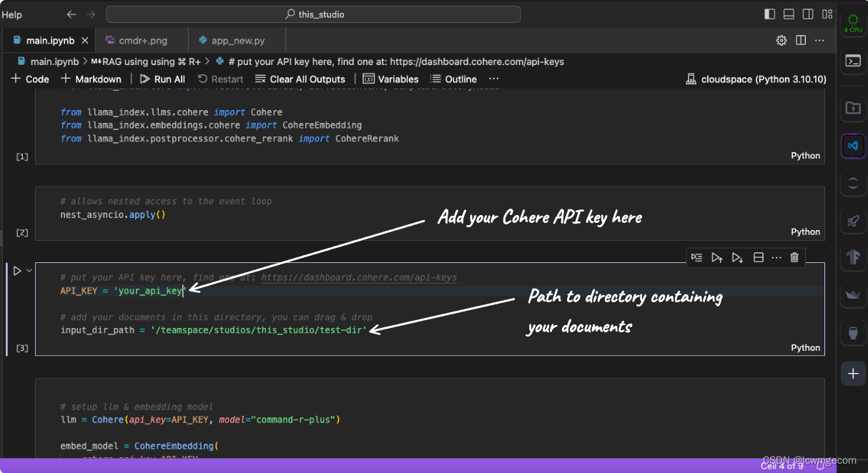The image size is (868, 473).
Task: Select the VS Code icon in the right sidebar
Action: pyautogui.click(x=853, y=146)
